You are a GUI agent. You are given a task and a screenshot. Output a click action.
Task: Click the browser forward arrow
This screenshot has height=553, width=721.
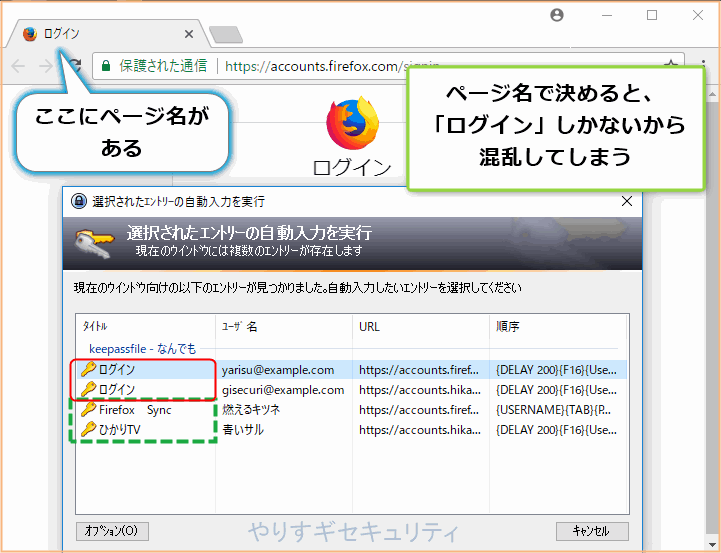click(x=46, y=66)
